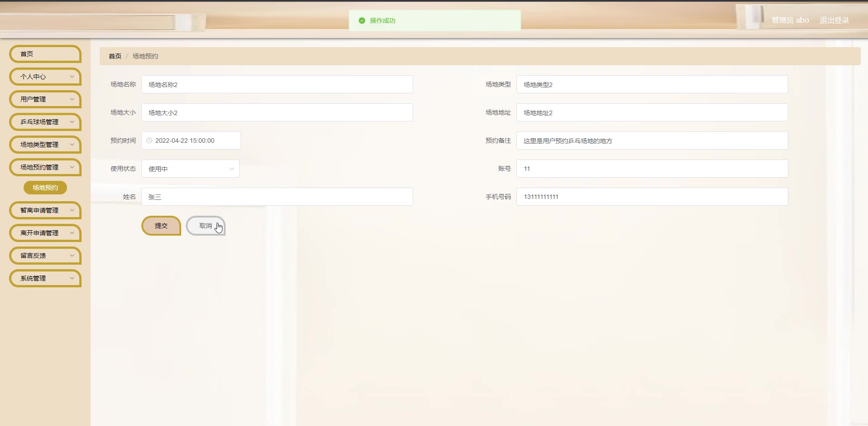Viewport: 868px width, 426px height.
Task: Click the 场地大小 field label
Action: tap(123, 112)
